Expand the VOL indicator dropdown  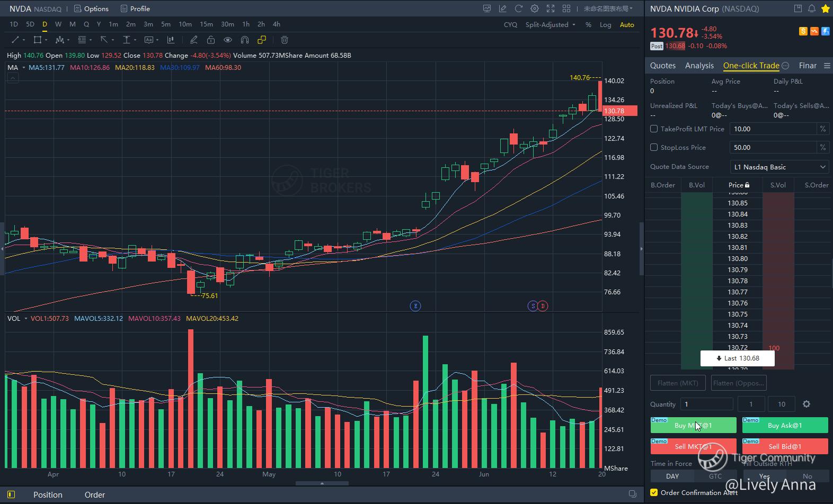25,319
